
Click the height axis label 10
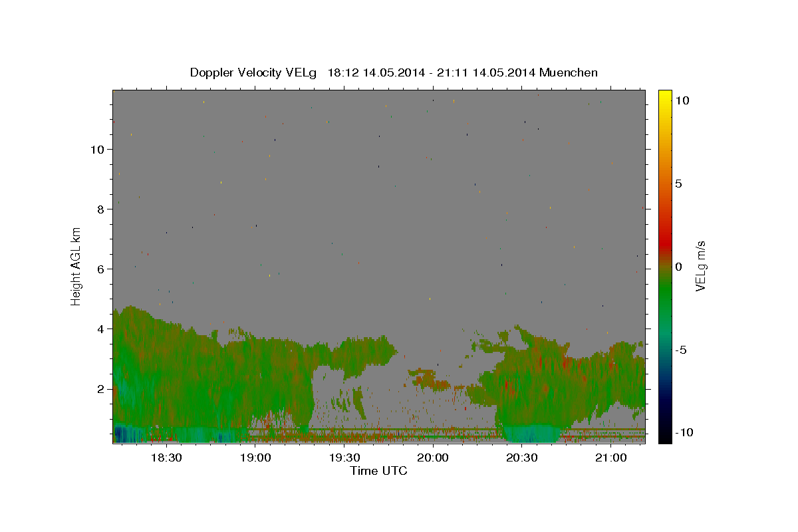[97, 149]
